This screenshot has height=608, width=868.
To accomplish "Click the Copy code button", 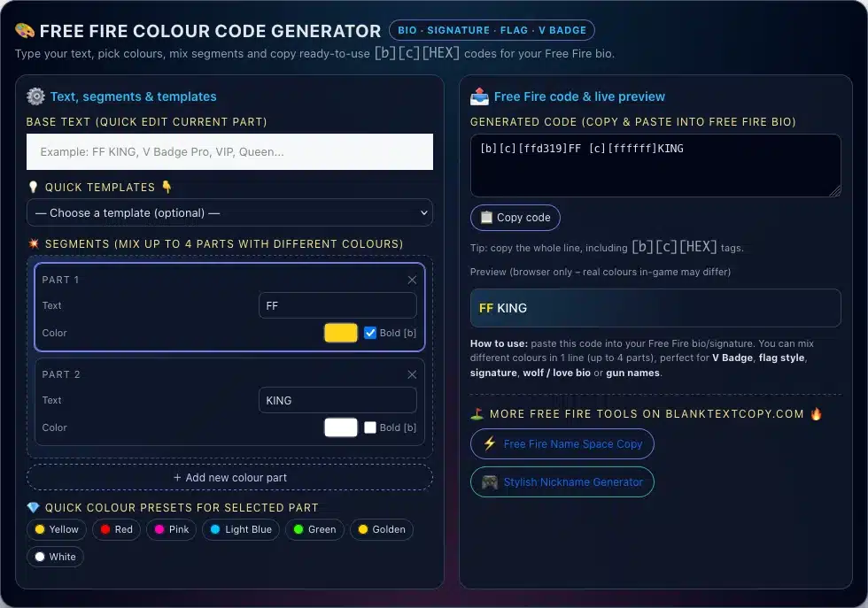I will [x=515, y=218].
